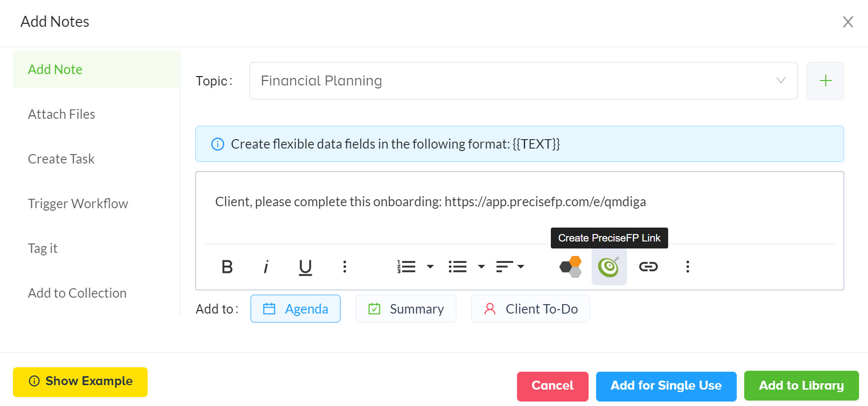Toggle the Client To-Do option
Image resolution: width=868 pixels, height=406 pixels.
coord(530,309)
